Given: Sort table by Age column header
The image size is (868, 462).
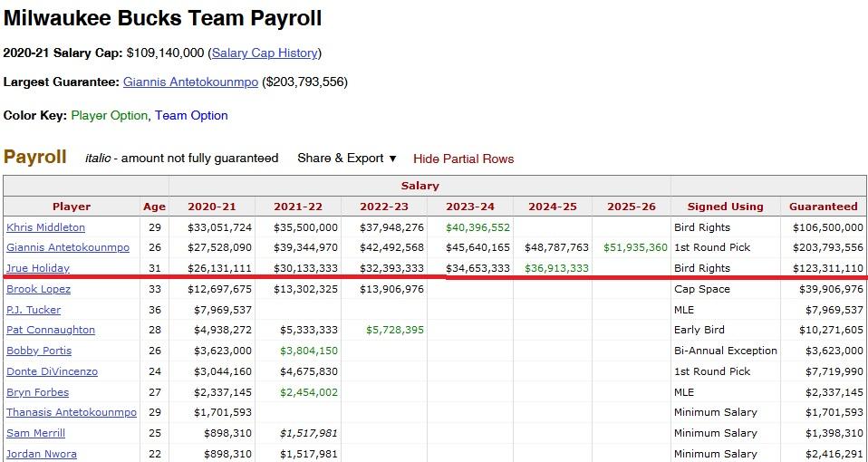Looking at the screenshot, I should (154, 207).
